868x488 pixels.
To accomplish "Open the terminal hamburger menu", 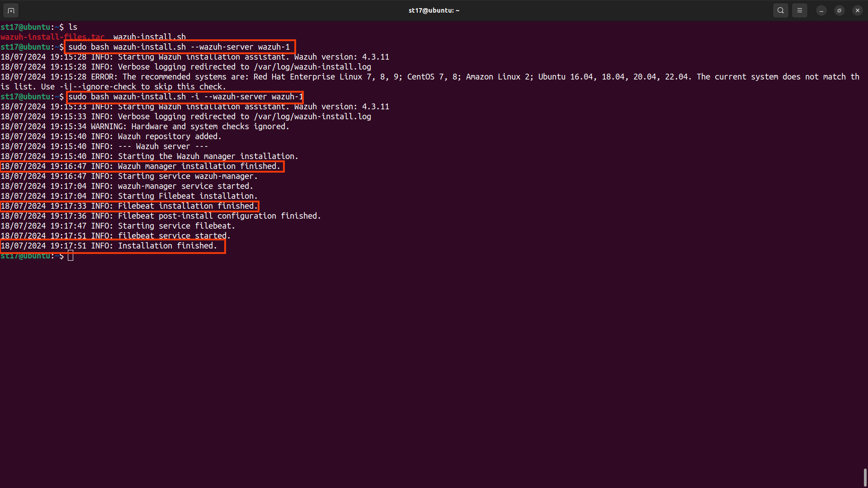I will point(800,10).
